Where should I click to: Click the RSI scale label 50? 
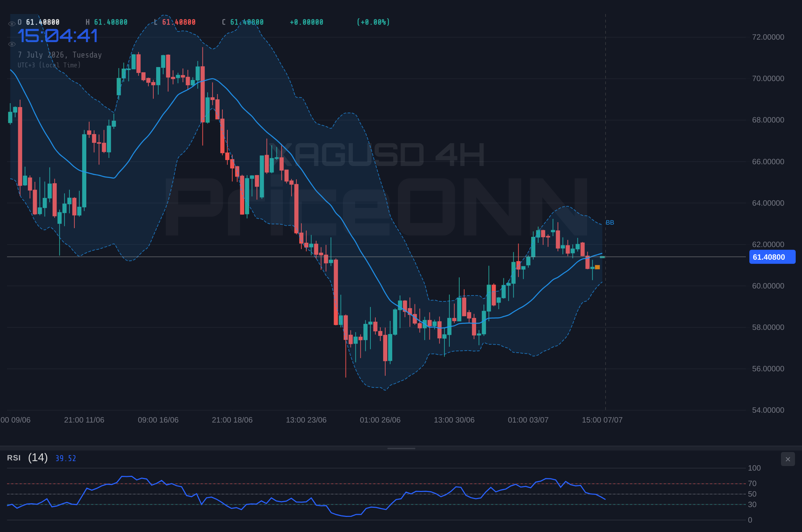[752, 494]
